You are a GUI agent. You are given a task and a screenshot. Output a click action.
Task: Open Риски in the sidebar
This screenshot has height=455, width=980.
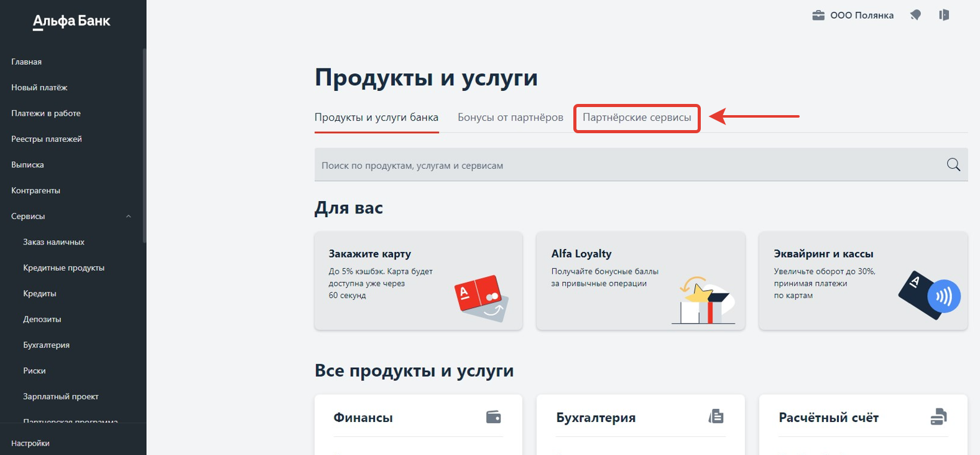click(x=34, y=371)
